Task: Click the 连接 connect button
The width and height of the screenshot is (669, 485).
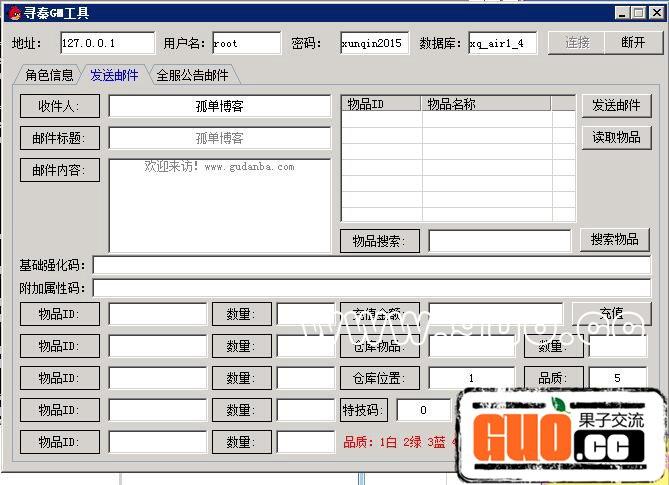Action: [577, 43]
